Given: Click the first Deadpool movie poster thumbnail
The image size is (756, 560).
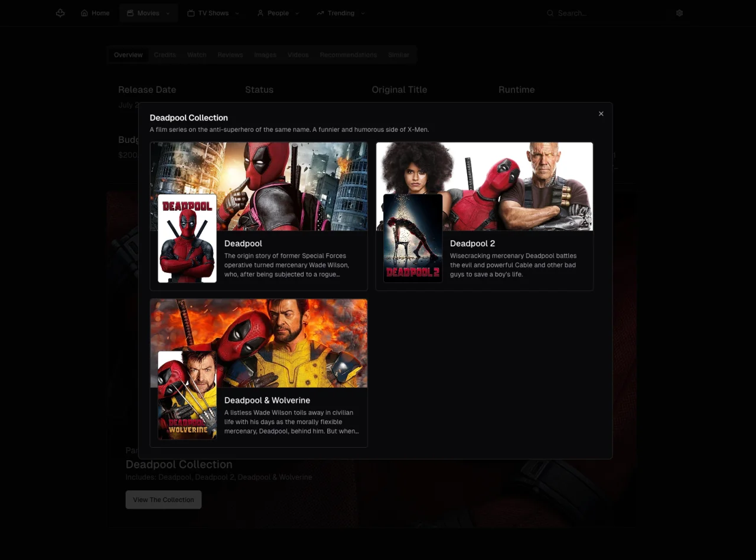Looking at the screenshot, I should click(x=187, y=239).
